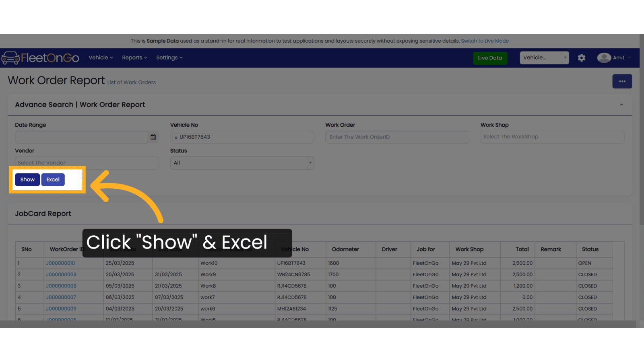
Task: Open the Date Range calendar icon
Action: coord(153,137)
